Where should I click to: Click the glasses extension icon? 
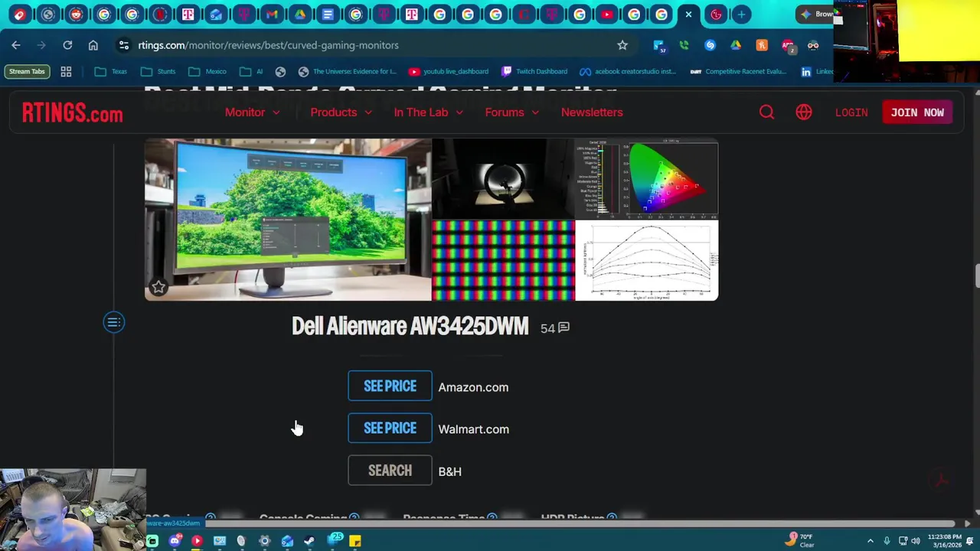click(x=813, y=45)
